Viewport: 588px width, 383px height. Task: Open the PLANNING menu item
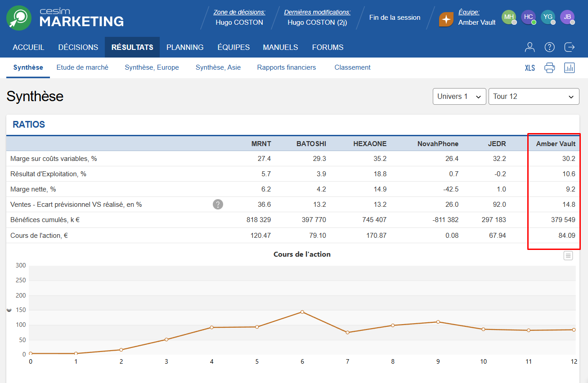click(185, 47)
